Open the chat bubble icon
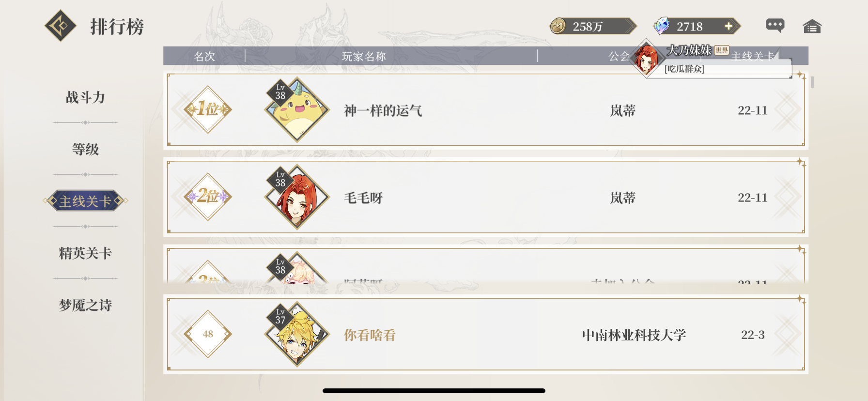Screen dimensions: 868x401 tap(775, 26)
